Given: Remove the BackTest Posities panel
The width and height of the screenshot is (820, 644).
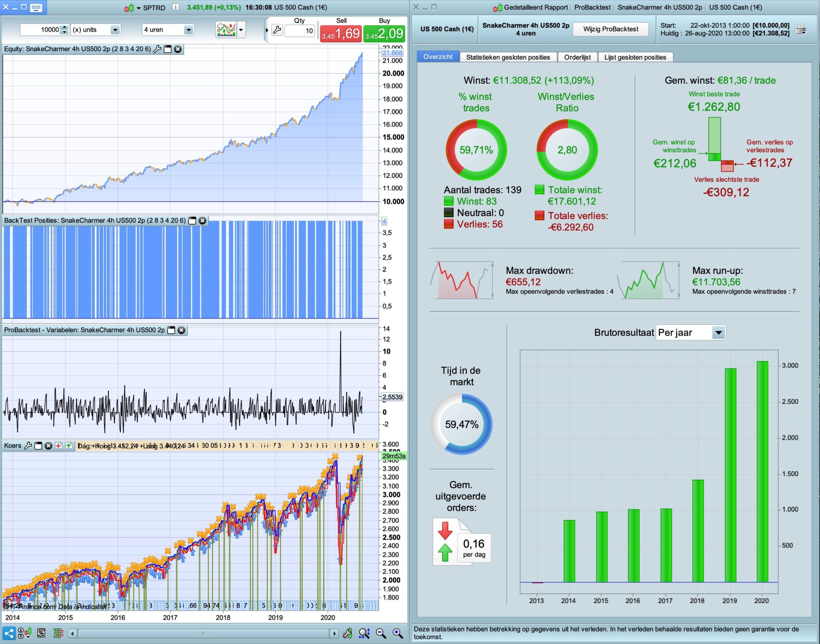Looking at the screenshot, I should click(x=203, y=221).
